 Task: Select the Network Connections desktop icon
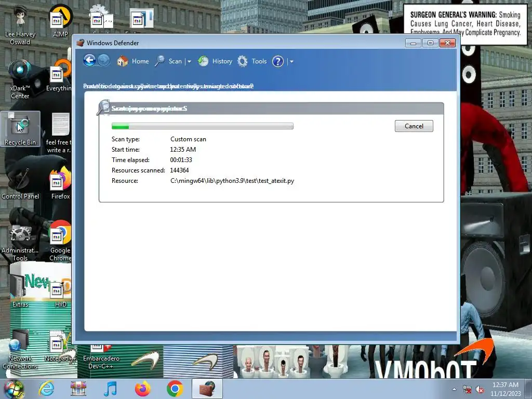click(x=20, y=350)
